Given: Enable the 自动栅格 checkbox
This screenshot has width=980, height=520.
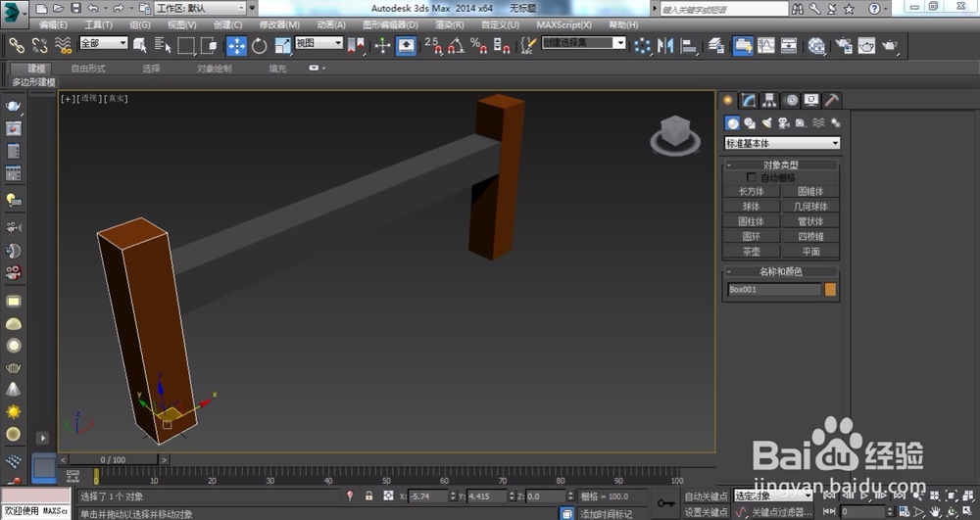Looking at the screenshot, I should click(x=752, y=177).
